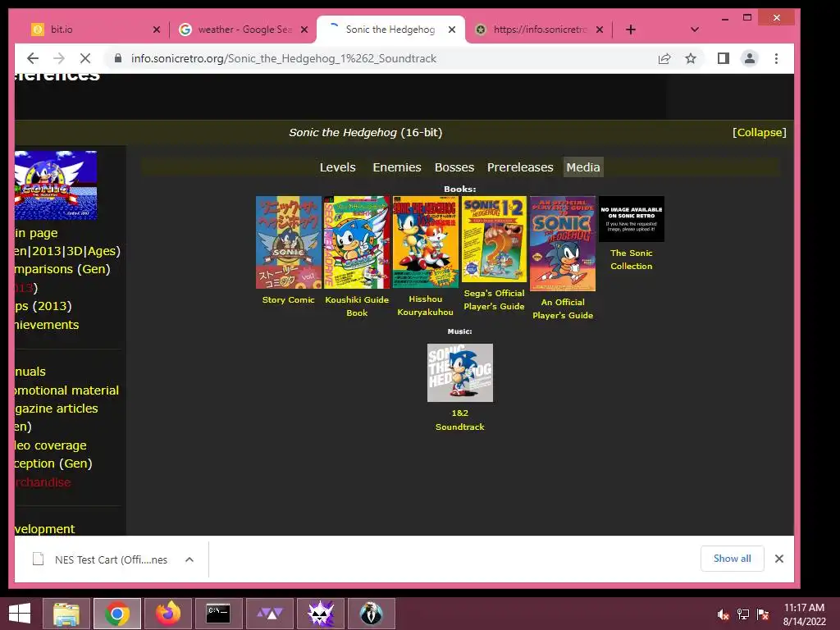Open An Official Player's Guide cover
This screenshot has width=840, height=630.
coord(563,243)
